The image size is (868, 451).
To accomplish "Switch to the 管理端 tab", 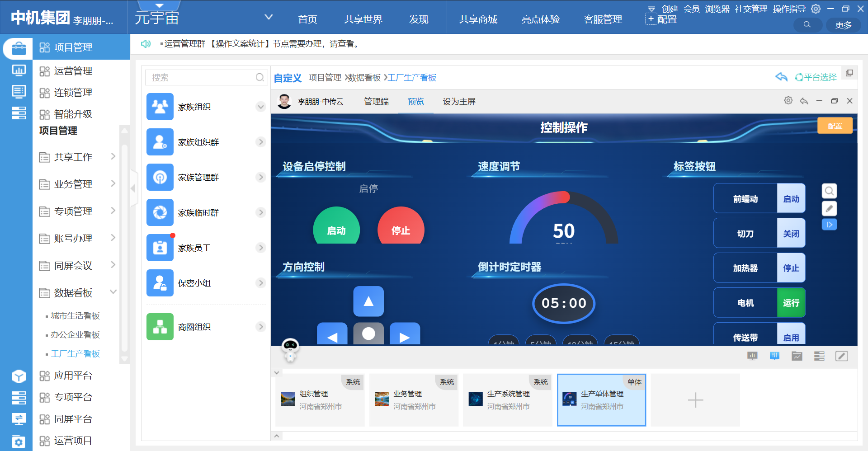I will [x=376, y=102].
